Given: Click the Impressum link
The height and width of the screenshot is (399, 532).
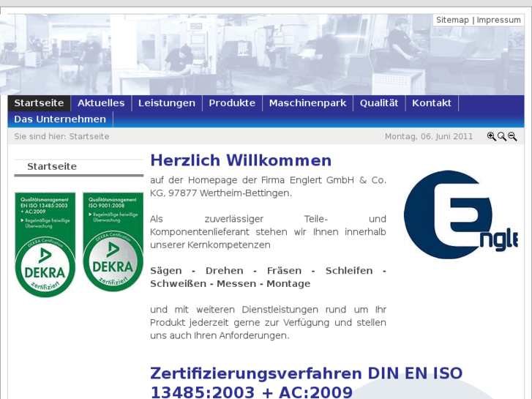Looking at the screenshot, I should (499, 20).
